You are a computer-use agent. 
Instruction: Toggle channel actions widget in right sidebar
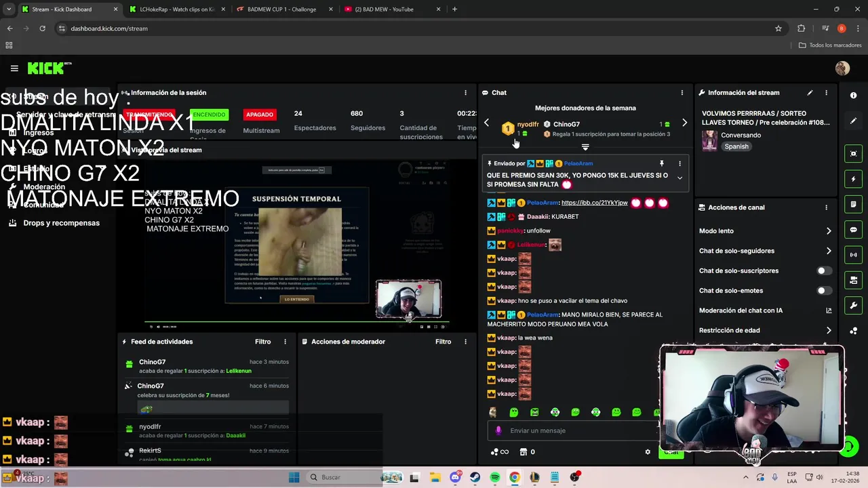(854, 280)
